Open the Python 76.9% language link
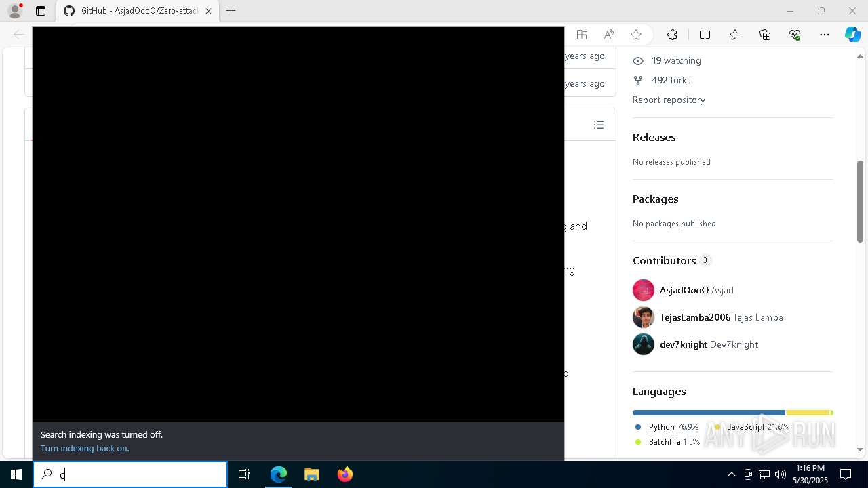This screenshot has width=868, height=488. (x=667, y=427)
